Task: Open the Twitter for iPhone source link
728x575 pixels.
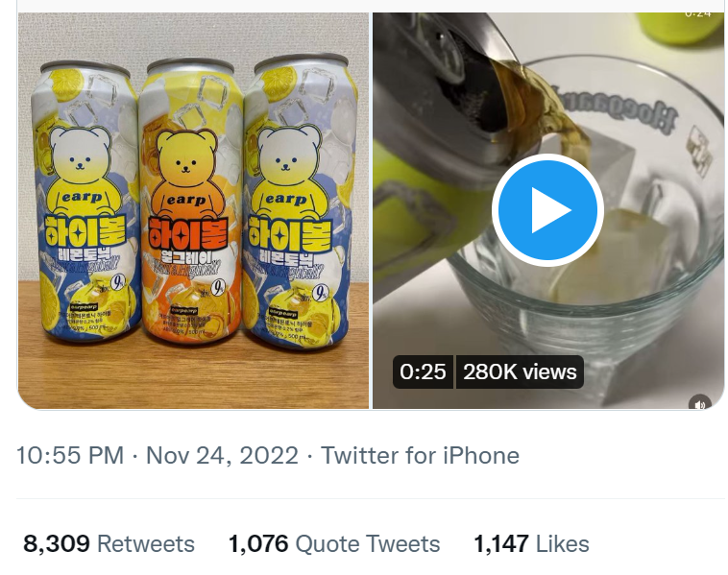Action: pyautogui.click(x=420, y=455)
